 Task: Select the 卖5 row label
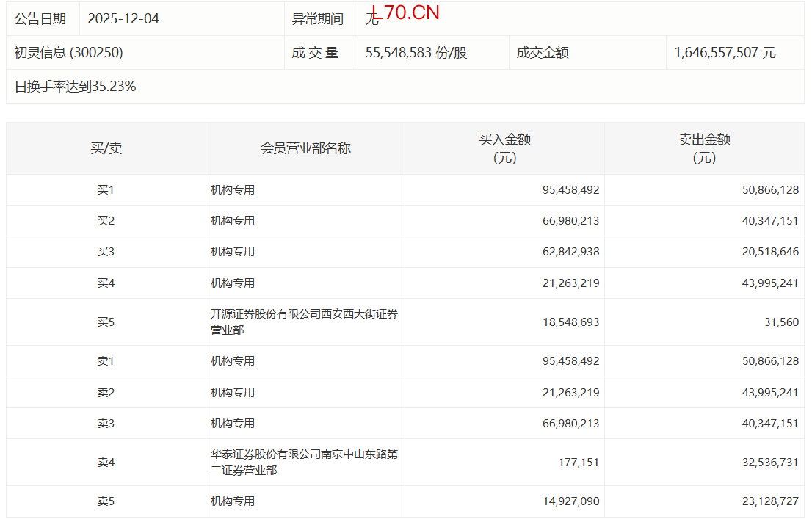pyautogui.click(x=106, y=501)
